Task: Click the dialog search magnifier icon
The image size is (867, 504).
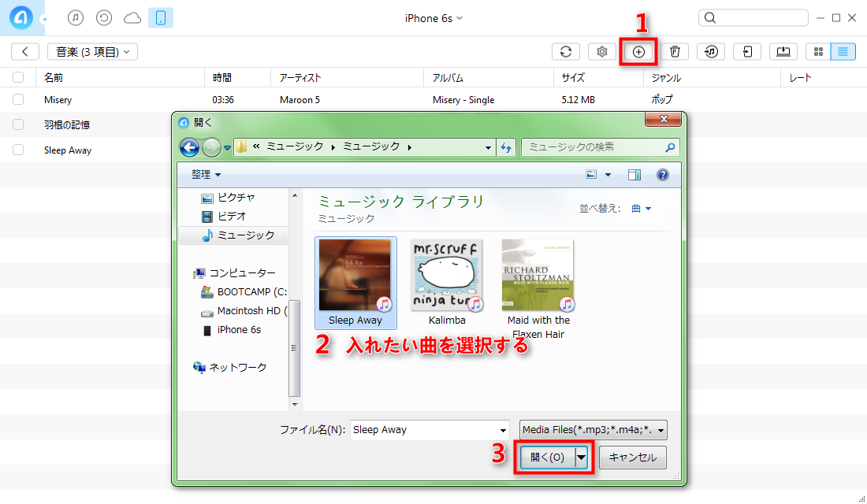Action: [670, 147]
